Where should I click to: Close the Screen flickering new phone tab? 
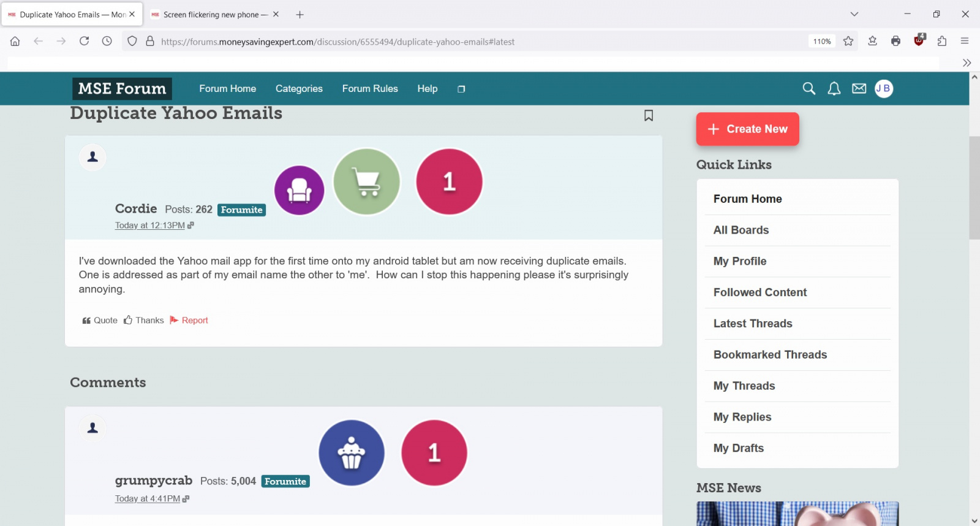(276, 14)
